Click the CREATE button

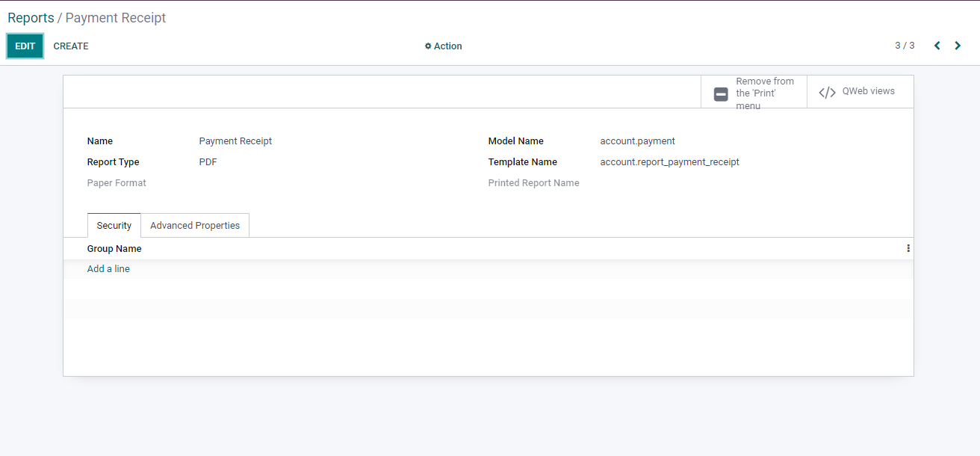pos(71,46)
